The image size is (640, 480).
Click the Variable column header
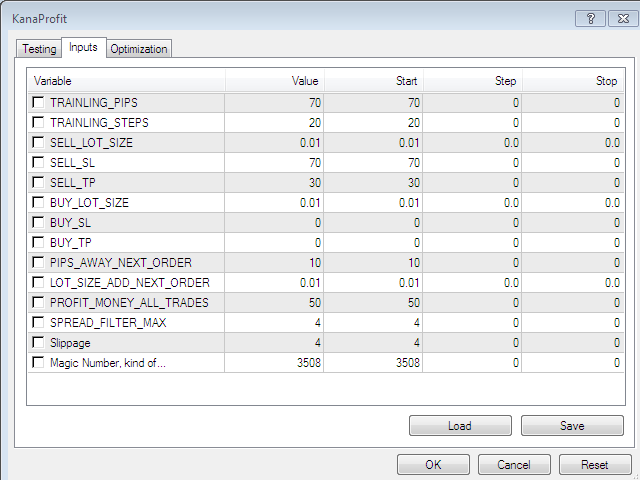pos(126,81)
